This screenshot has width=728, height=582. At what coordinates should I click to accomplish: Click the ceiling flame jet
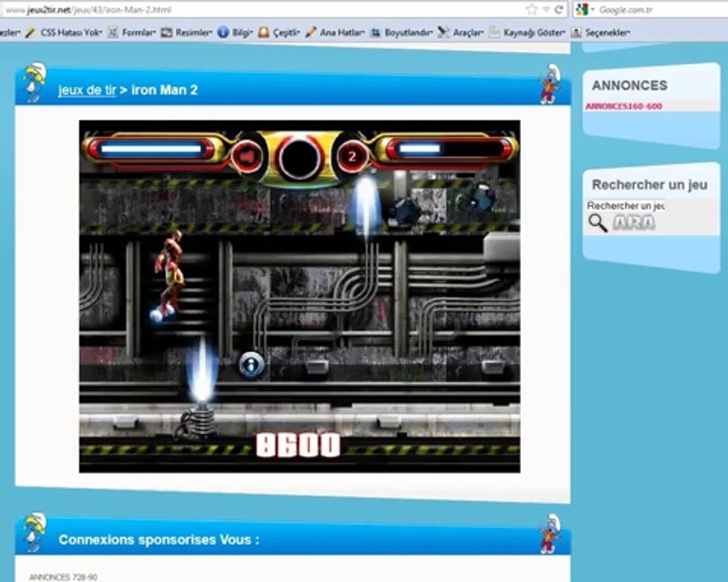point(366,207)
